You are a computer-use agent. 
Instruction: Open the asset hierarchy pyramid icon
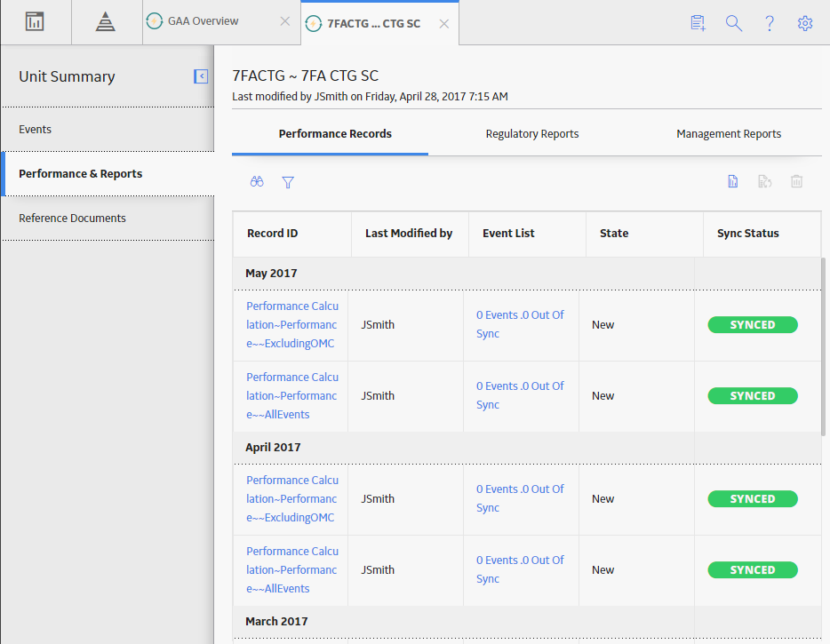106,21
